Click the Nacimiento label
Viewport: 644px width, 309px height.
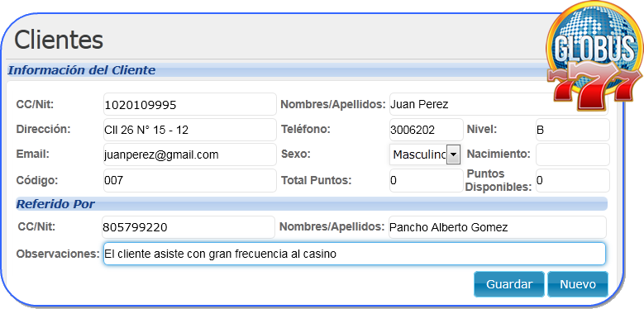[499, 154]
